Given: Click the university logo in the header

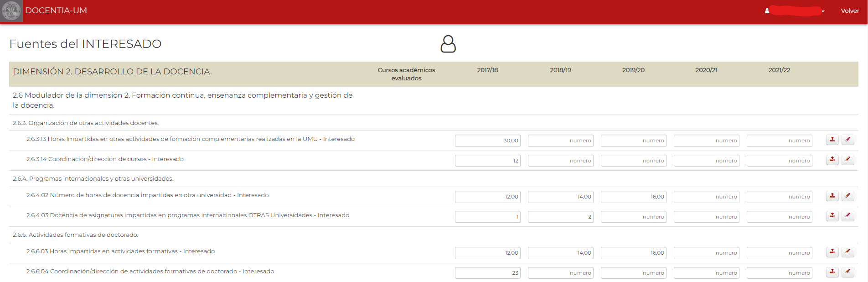Looking at the screenshot, I should tap(11, 10).
